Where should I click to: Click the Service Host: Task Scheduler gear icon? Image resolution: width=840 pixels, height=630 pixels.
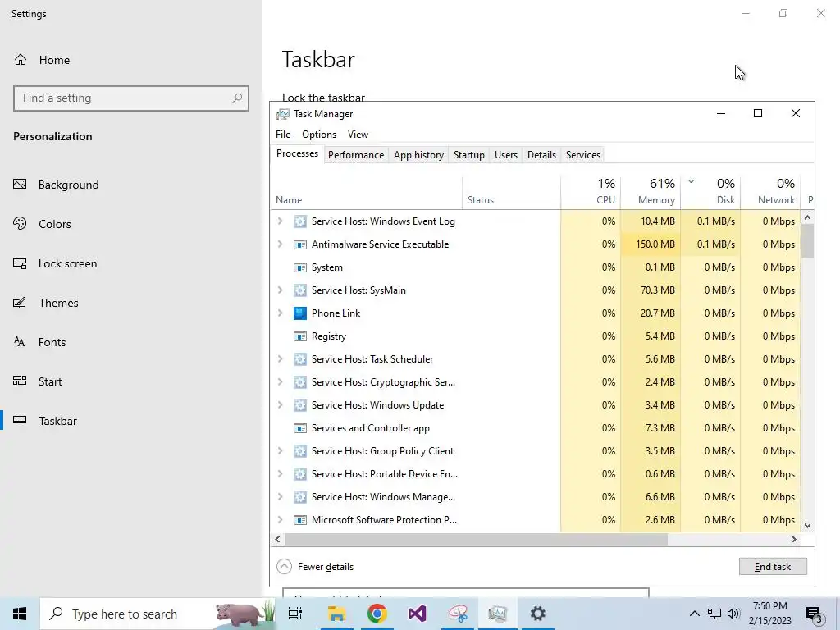(300, 359)
